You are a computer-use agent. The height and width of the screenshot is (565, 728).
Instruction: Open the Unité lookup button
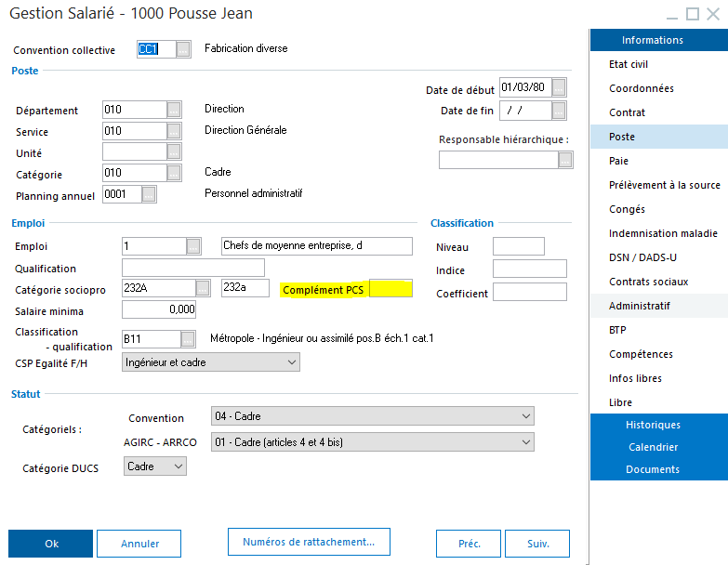pos(174,151)
